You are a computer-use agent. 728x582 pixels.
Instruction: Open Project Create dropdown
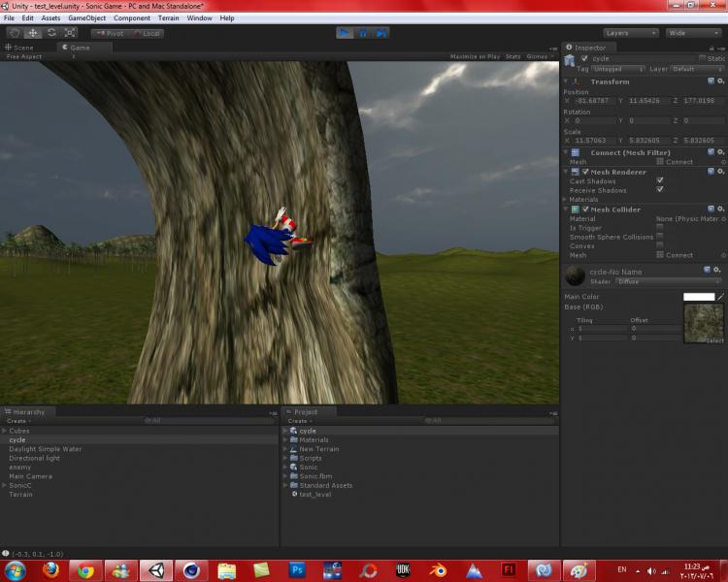[299, 421]
